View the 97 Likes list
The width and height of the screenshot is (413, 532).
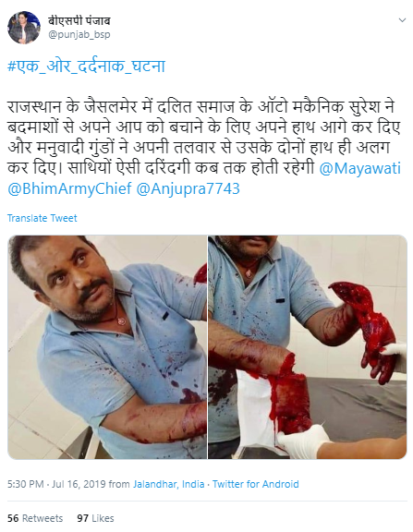(95, 518)
